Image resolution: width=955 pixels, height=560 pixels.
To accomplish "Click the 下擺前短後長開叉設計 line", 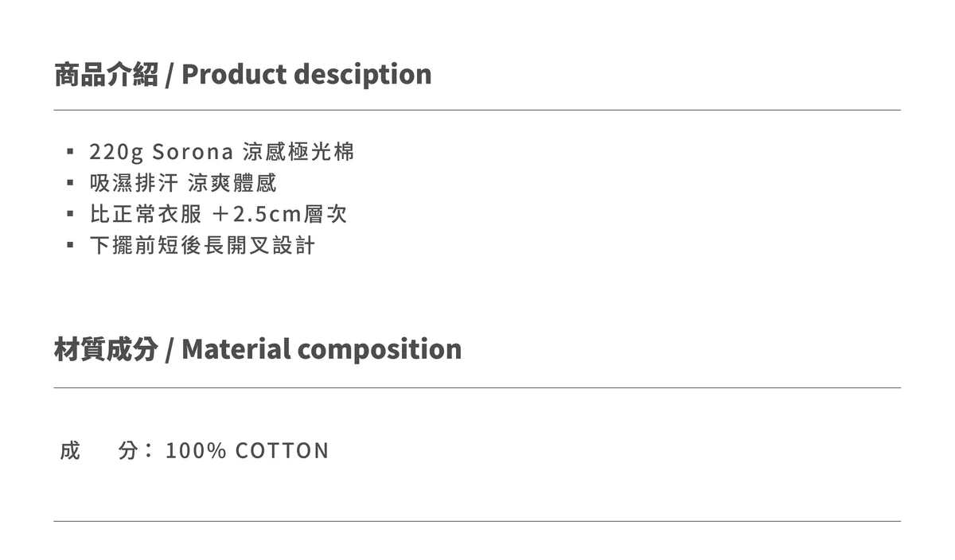I will [202, 245].
